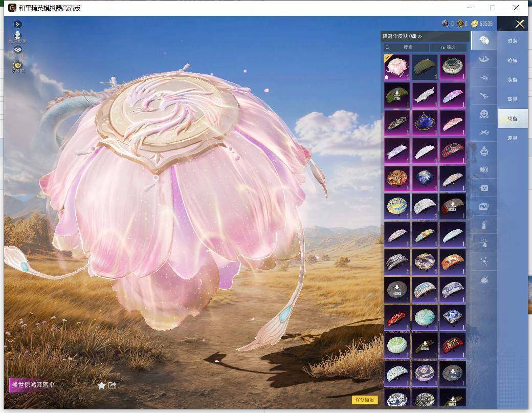Select the purple lotus round parachute thumbnail

coord(425,373)
